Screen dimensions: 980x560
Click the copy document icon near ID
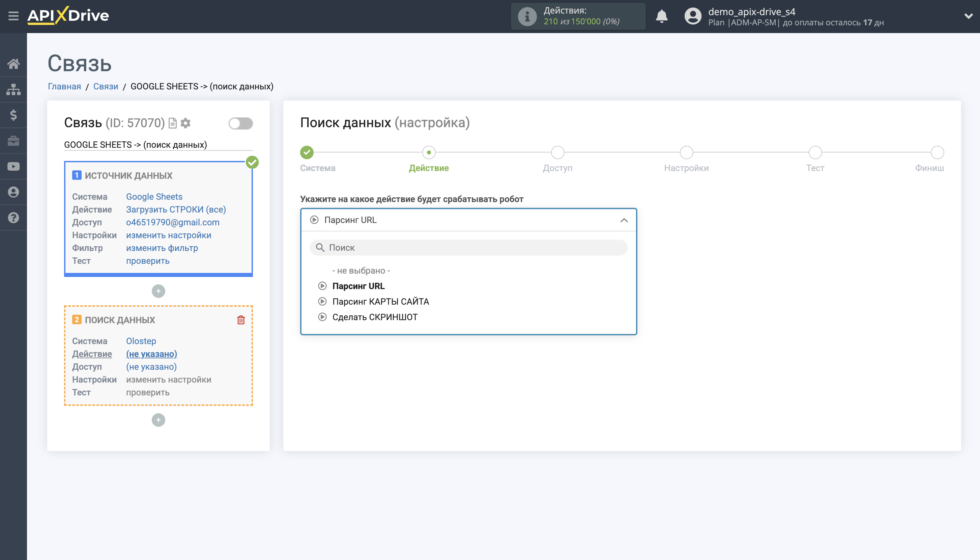(173, 123)
